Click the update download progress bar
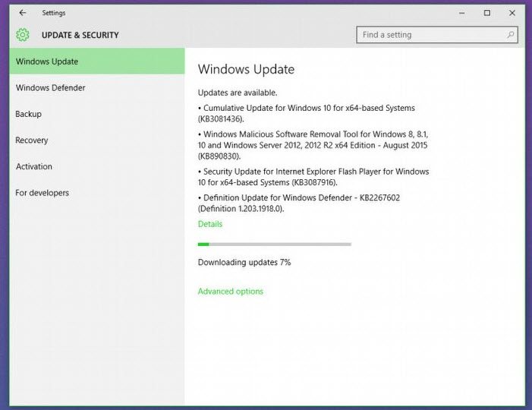Image resolution: width=532 pixels, height=410 pixels. point(275,244)
